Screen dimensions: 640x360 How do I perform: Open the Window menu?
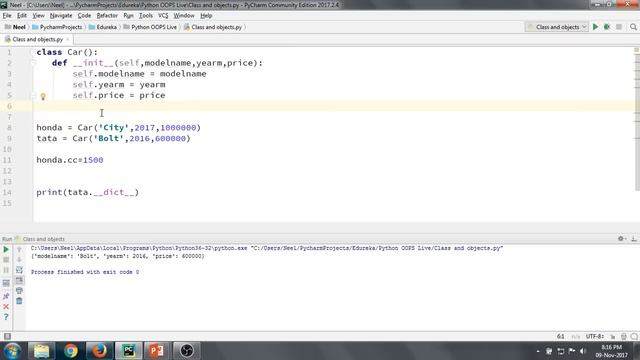click(184, 16)
